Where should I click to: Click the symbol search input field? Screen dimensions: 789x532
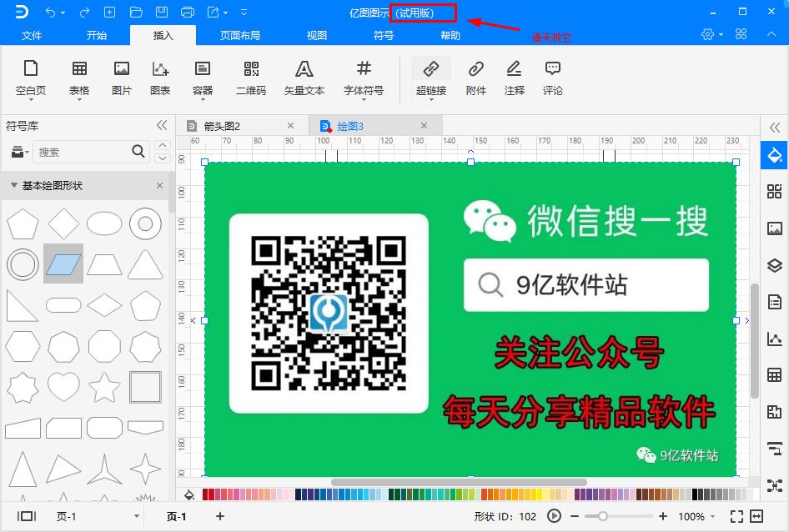point(83,152)
